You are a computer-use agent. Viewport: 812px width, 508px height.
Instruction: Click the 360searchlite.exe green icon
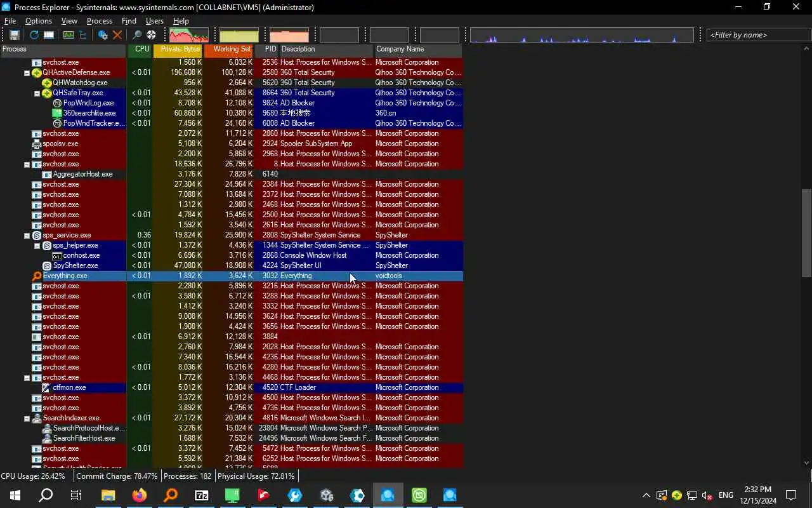(x=57, y=113)
